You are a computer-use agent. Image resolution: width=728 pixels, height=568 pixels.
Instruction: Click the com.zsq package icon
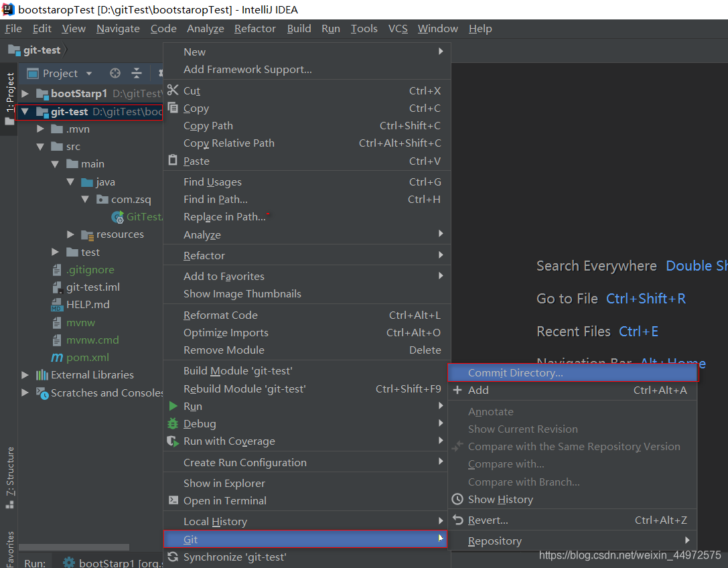102,199
